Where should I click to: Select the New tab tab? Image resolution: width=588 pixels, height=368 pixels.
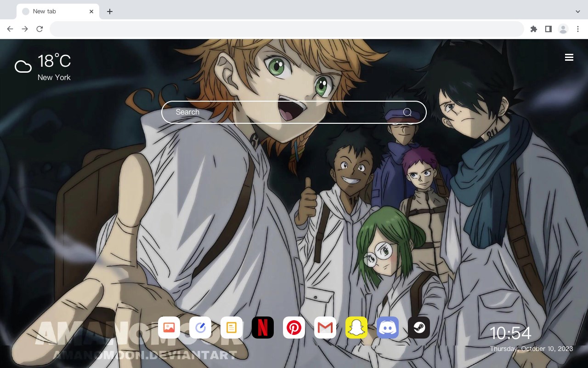tap(58, 11)
